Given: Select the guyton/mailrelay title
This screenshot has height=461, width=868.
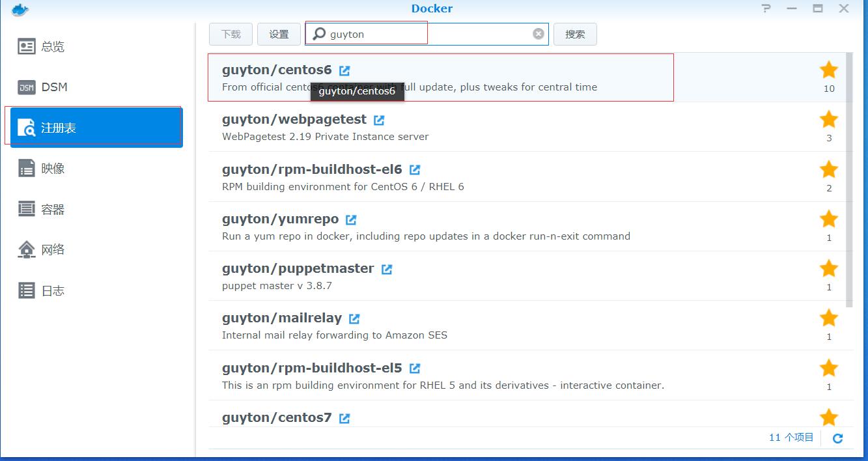Looking at the screenshot, I should 282,318.
